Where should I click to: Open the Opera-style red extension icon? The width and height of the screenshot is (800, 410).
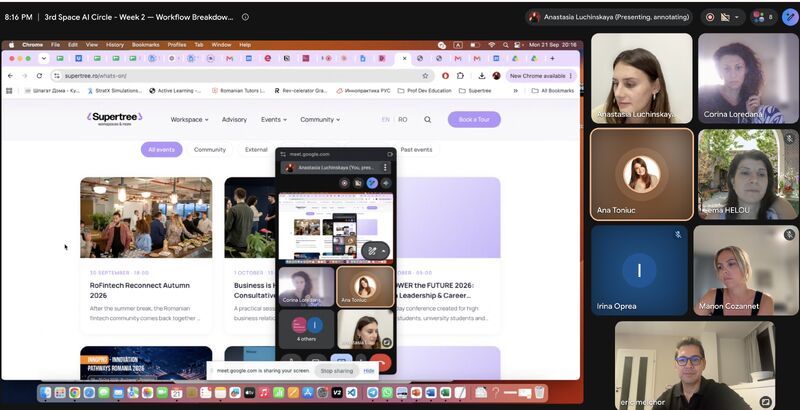445,75
